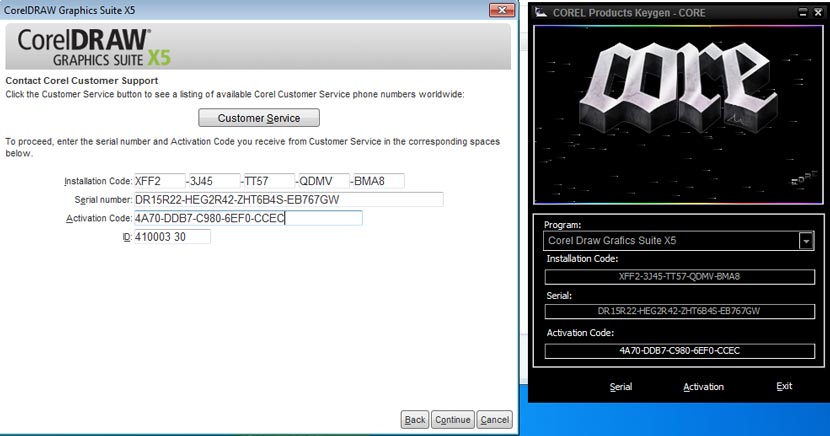Click the keygen Serial field
830x436 pixels.
[x=679, y=311]
